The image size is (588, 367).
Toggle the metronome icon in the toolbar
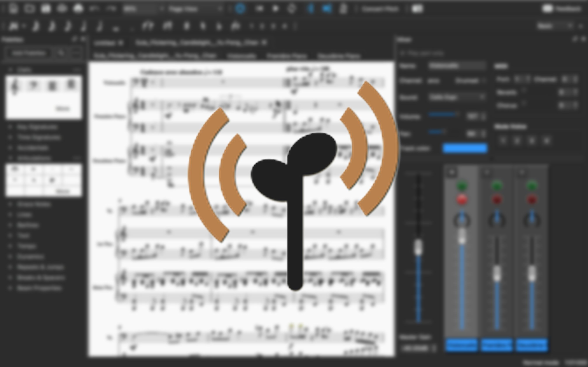pos(343,9)
